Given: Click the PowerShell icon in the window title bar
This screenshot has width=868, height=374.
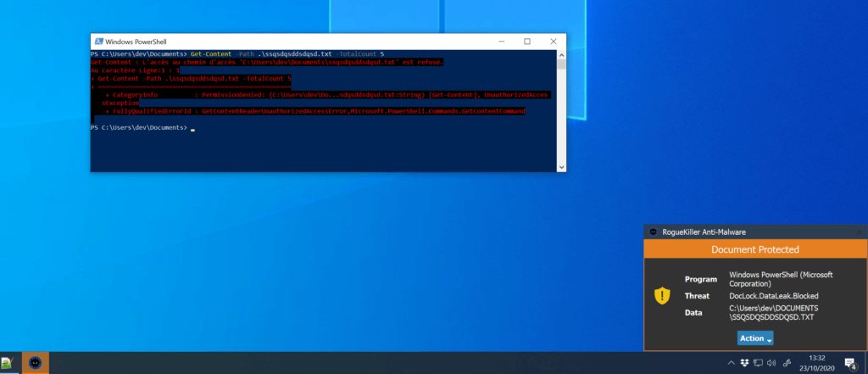Looking at the screenshot, I should tap(98, 41).
